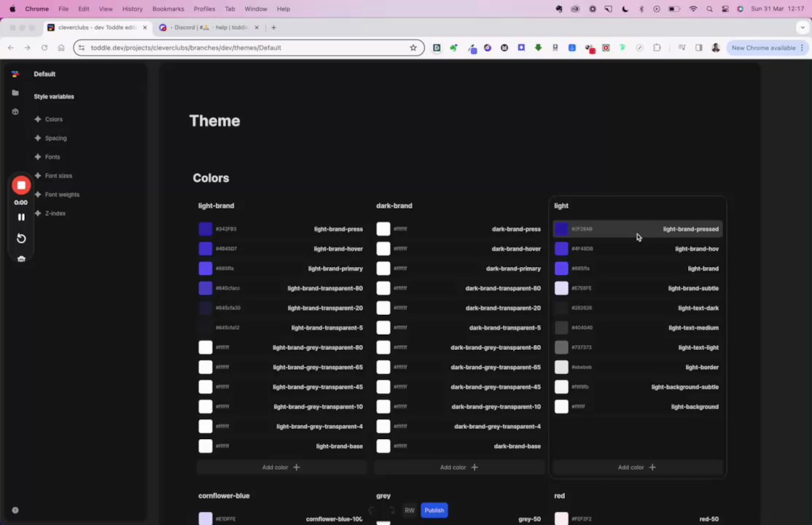Pause the recording
Screen dimensions: 812x525
pos(21,217)
